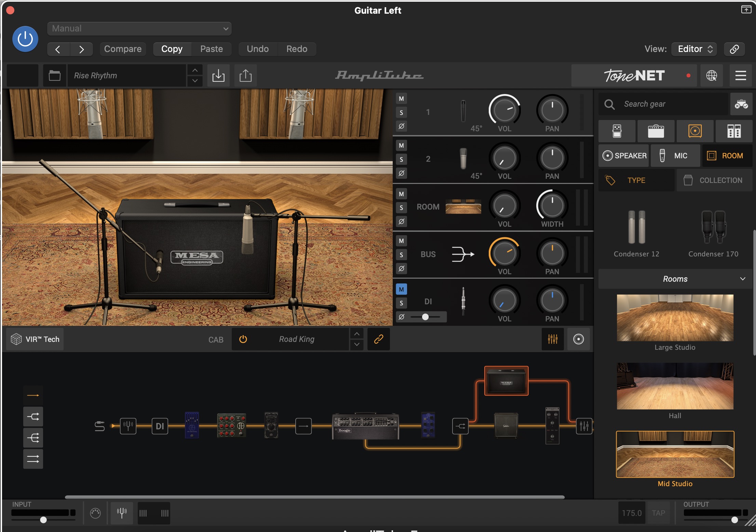Click the sidechain link icon near View
This screenshot has height=532, width=756.
[734, 49]
